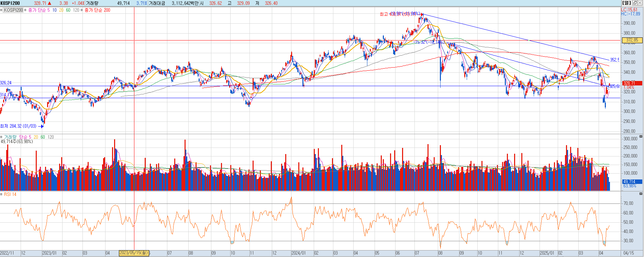The height and width of the screenshot is (257, 644).
Task: Click the 최저 284.32 (01/03) low annotation
Action: (x=19, y=126)
